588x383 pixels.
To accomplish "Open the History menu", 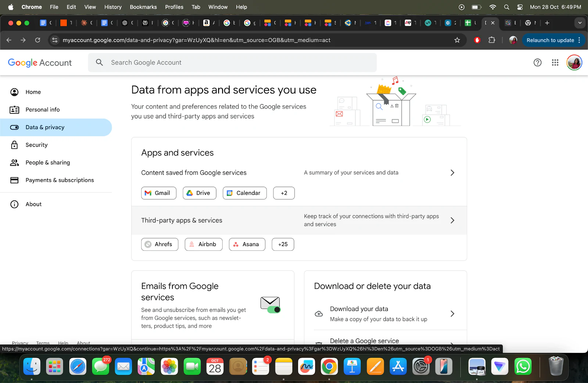I will (113, 7).
